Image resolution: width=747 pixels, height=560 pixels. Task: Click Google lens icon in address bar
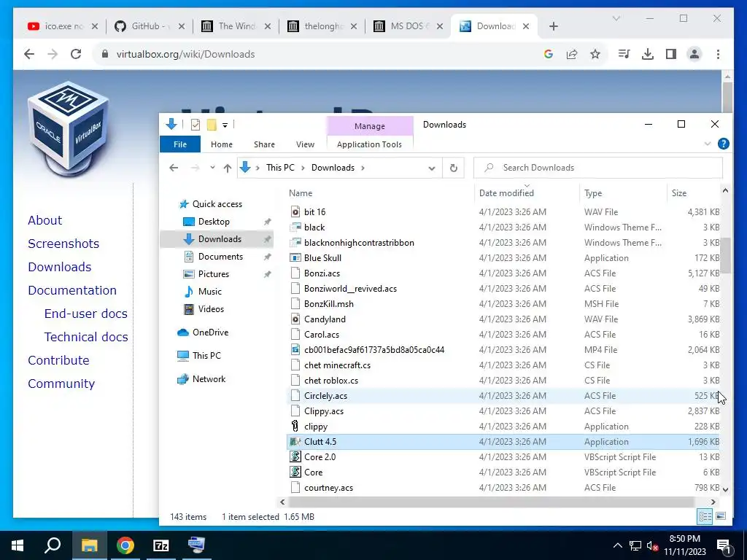(549, 54)
